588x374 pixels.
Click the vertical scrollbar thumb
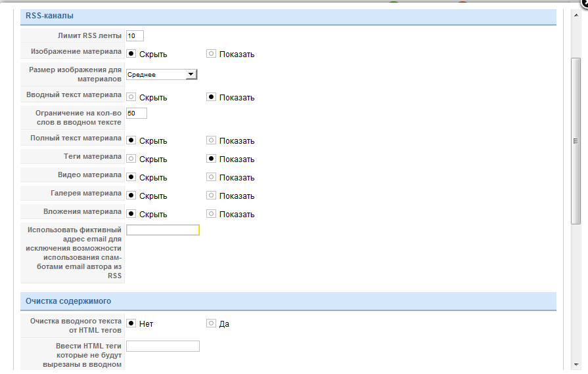pyautogui.click(x=576, y=141)
